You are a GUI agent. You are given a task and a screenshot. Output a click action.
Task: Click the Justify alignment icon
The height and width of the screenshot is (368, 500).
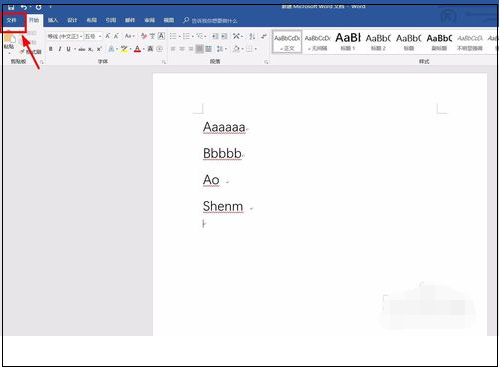[x=199, y=49]
